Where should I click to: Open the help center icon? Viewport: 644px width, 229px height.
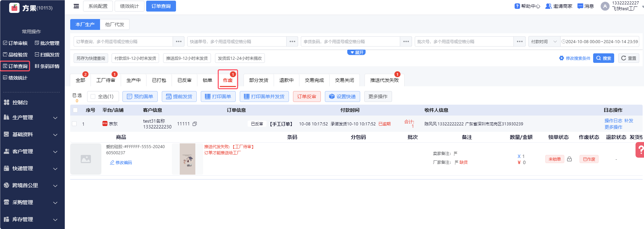(x=517, y=6)
